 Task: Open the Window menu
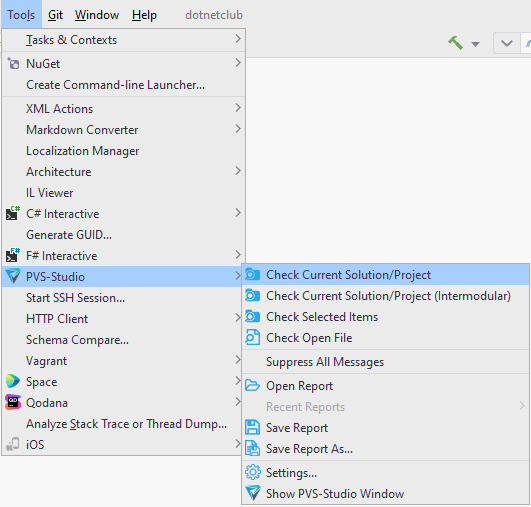point(97,15)
